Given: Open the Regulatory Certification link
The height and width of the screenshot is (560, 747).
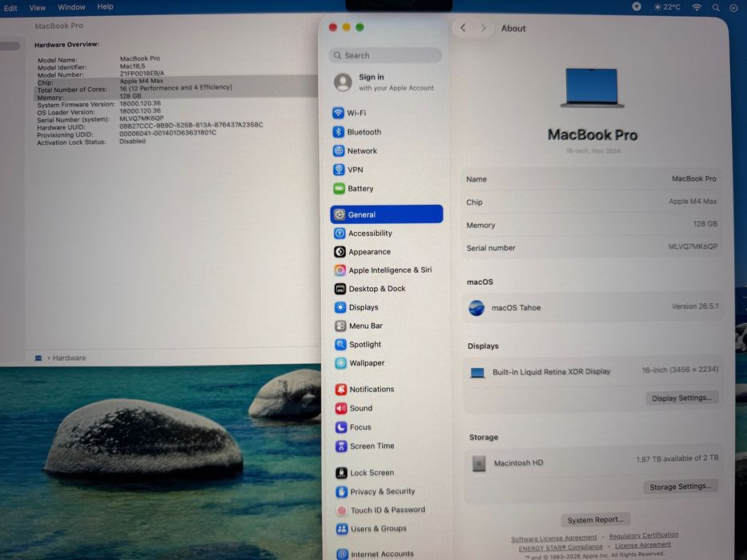Looking at the screenshot, I should pyautogui.click(x=644, y=536).
